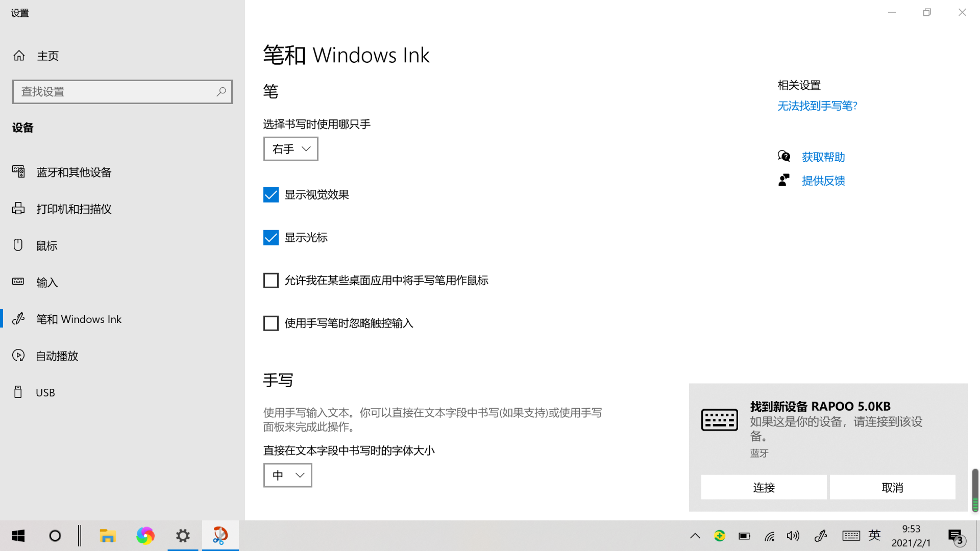Open the touch keyboard tray icon
This screenshot has height=551, width=980.
[x=851, y=536]
